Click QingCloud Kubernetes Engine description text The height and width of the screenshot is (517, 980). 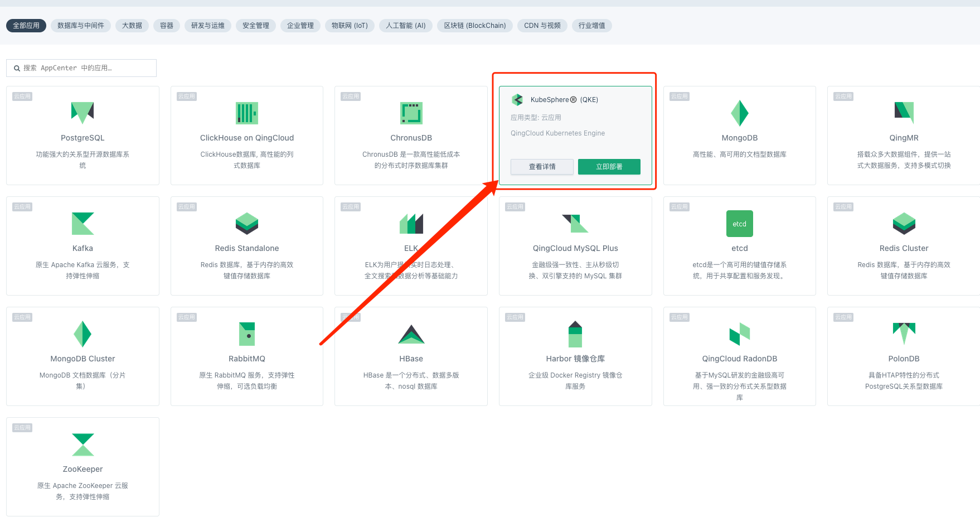[x=557, y=133]
